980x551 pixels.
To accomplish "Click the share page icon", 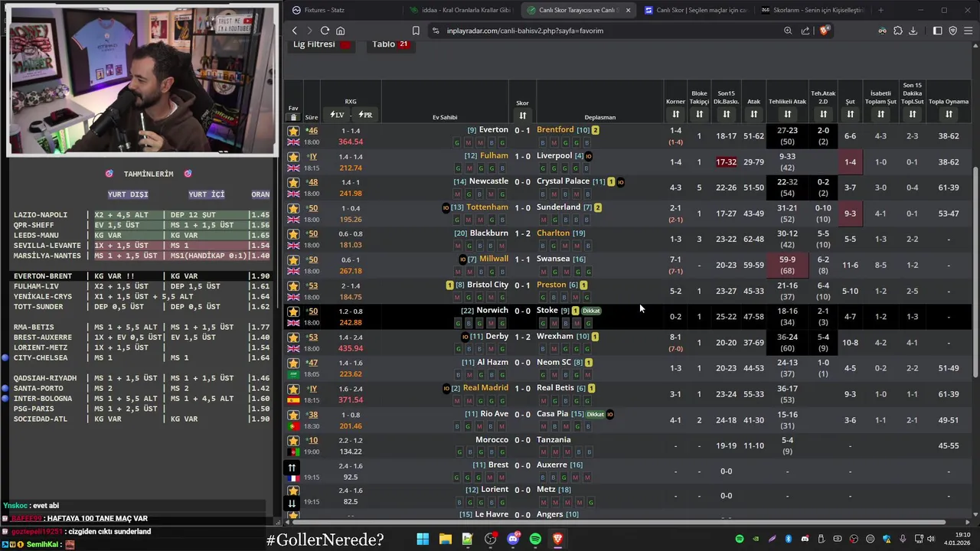I will (x=805, y=31).
